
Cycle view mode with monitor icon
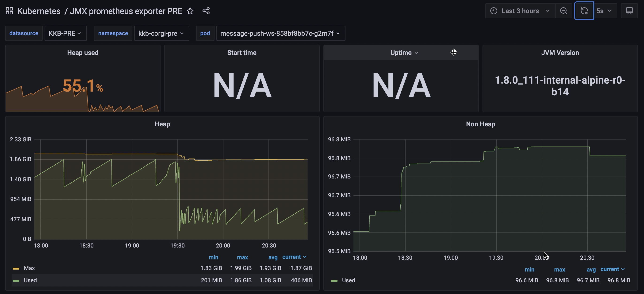pos(629,11)
